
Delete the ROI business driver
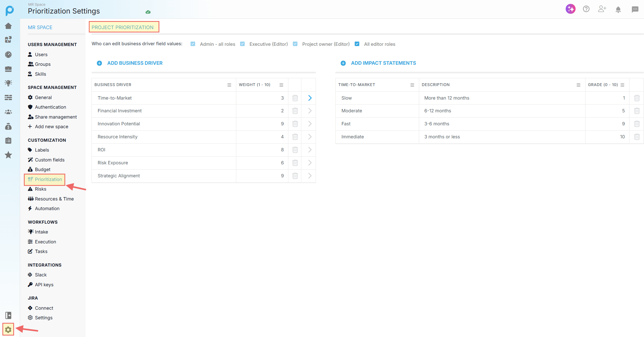(x=295, y=150)
